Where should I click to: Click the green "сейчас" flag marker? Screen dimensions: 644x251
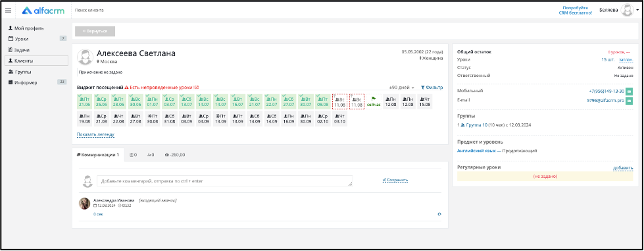[x=374, y=101]
